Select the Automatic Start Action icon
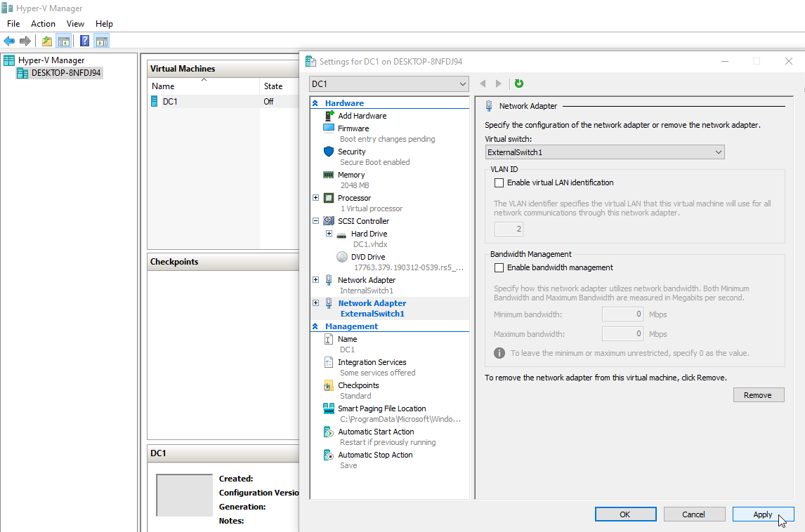 (329, 432)
